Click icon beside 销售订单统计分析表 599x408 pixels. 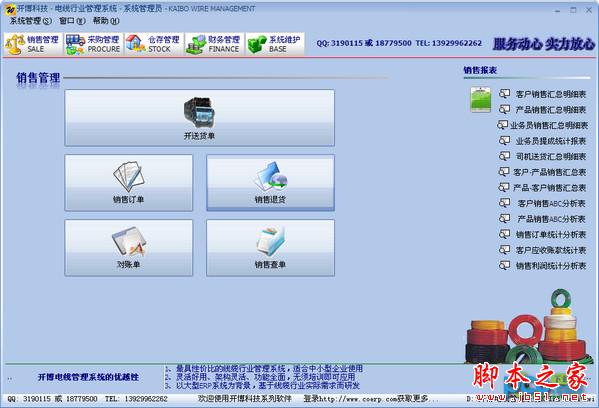tap(504, 234)
